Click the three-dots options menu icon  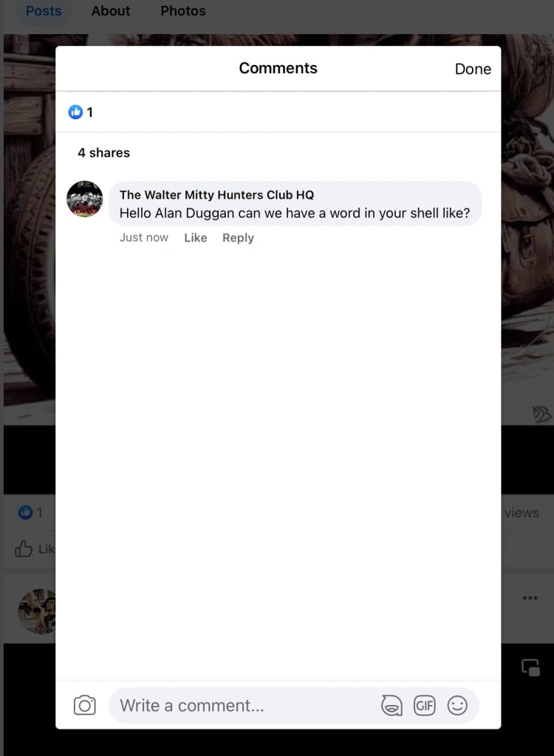[530, 598]
